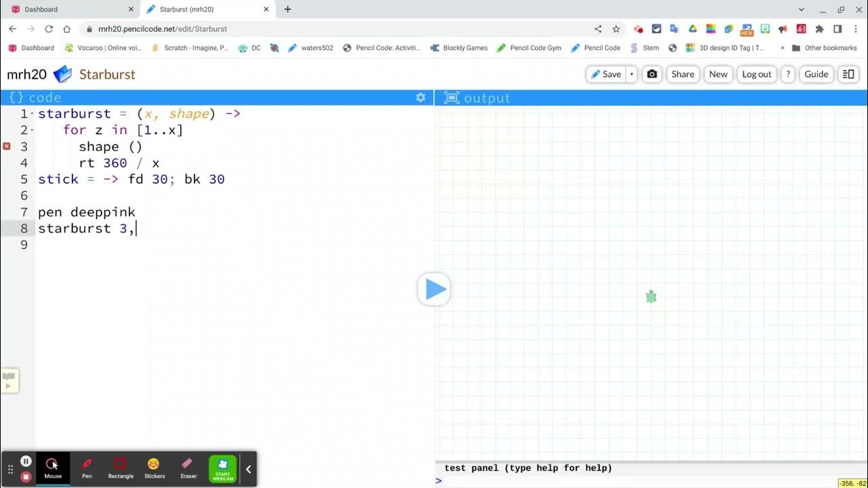This screenshot has height=488, width=868.
Task: Collapse the starburst function fold on line 1
Action: 32,114
